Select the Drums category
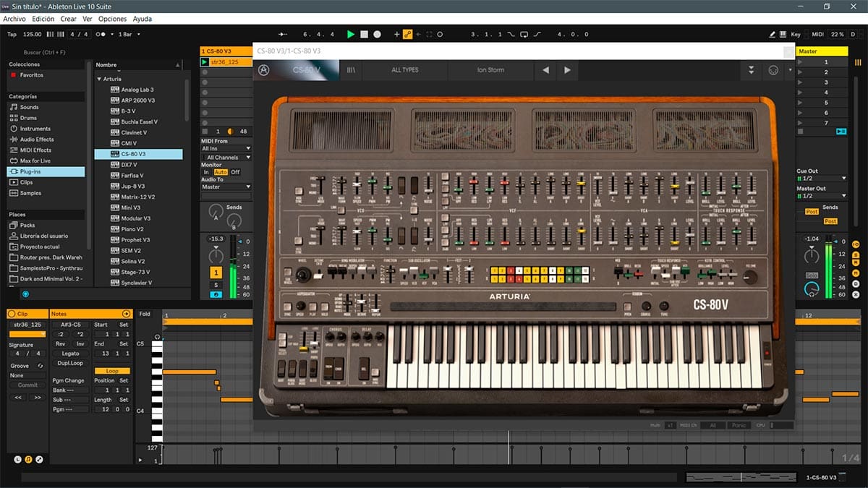The width and height of the screenshot is (868, 488). [28, 118]
